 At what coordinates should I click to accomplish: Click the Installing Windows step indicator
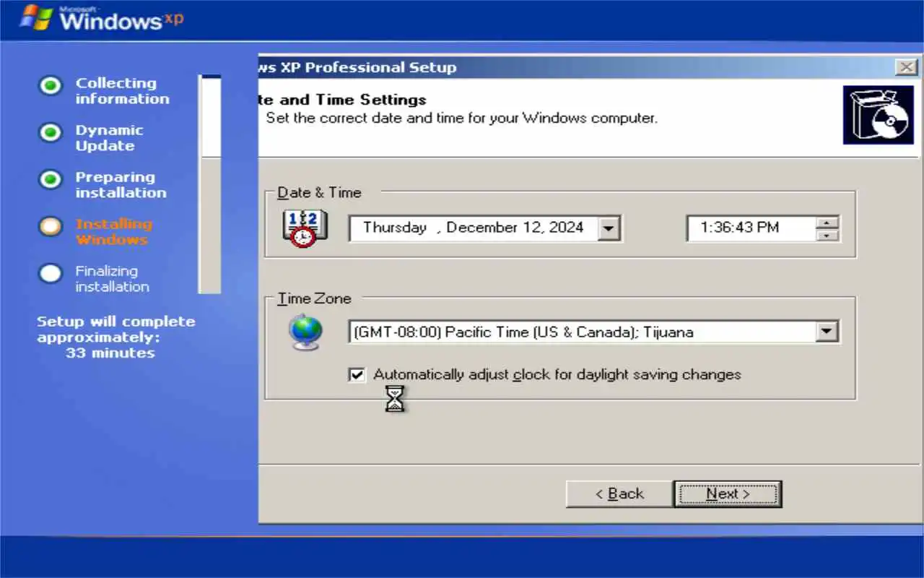coord(50,226)
